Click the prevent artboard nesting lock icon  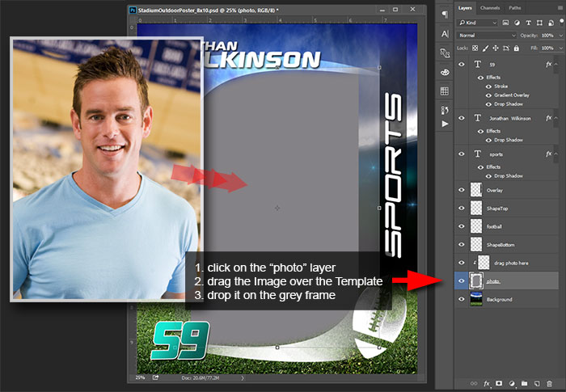(506, 48)
